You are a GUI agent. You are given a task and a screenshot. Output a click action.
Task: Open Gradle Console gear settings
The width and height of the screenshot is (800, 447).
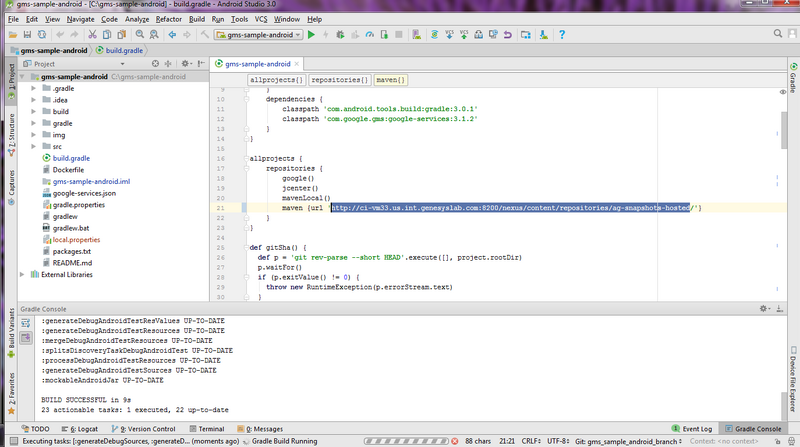click(764, 309)
